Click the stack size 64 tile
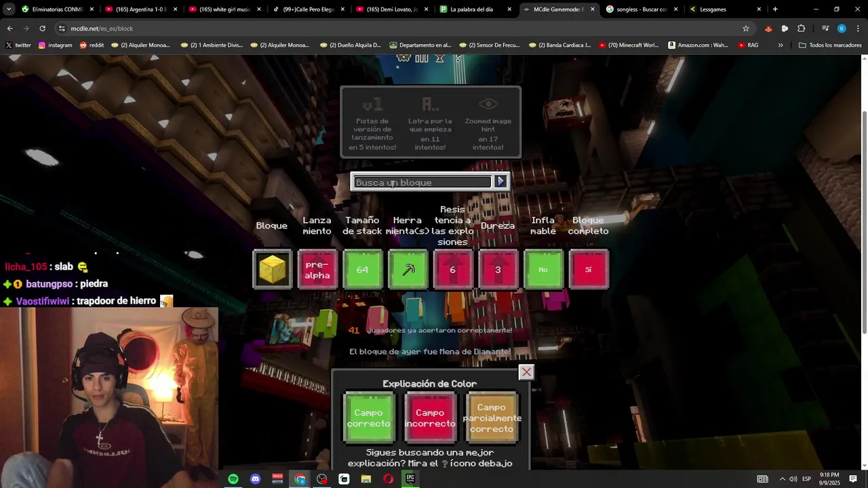 (x=362, y=269)
